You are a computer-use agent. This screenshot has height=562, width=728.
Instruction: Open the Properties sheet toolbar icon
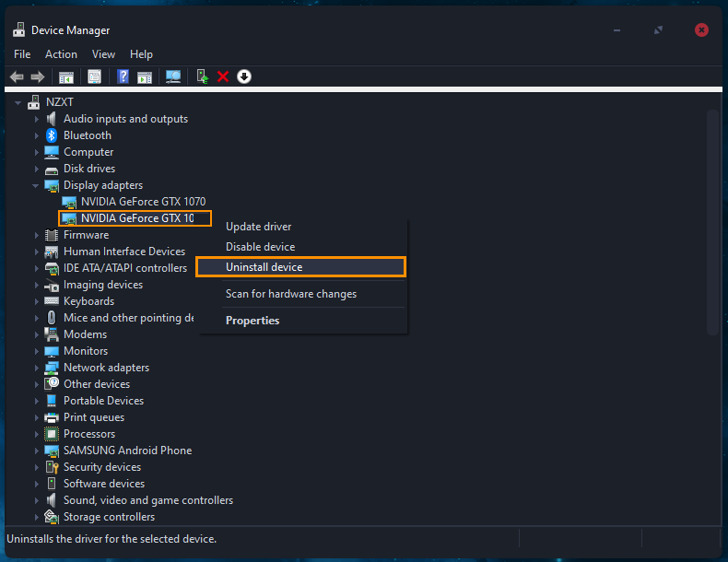coord(94,77)
